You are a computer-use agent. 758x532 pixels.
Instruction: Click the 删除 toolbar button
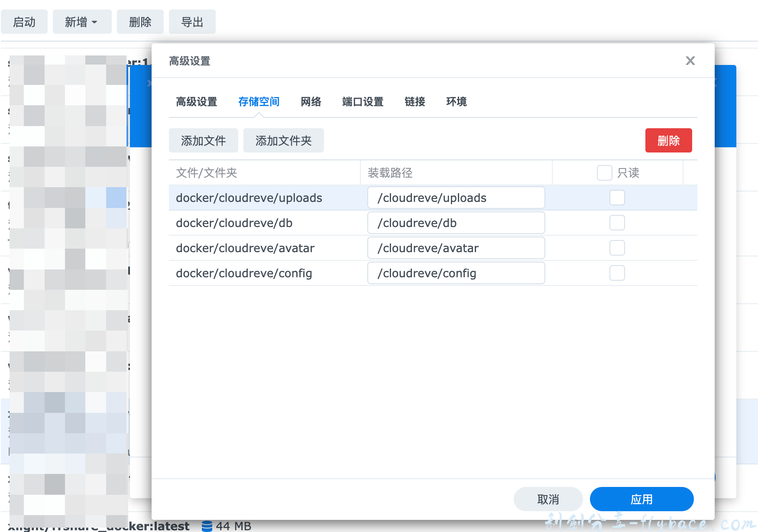(140, 22)
